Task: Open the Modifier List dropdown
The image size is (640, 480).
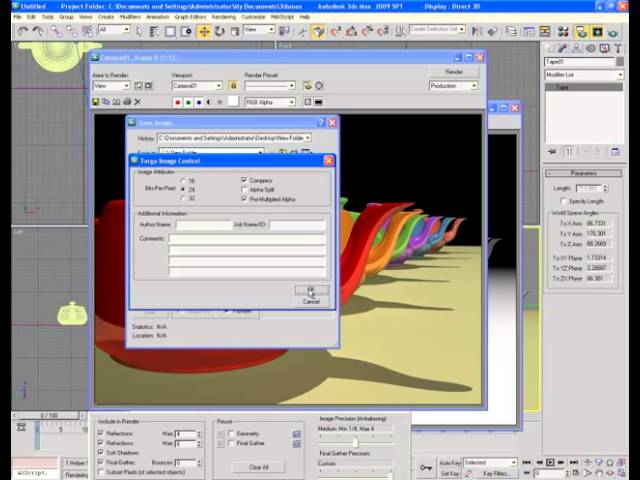Action: click(x=584, y=75)
